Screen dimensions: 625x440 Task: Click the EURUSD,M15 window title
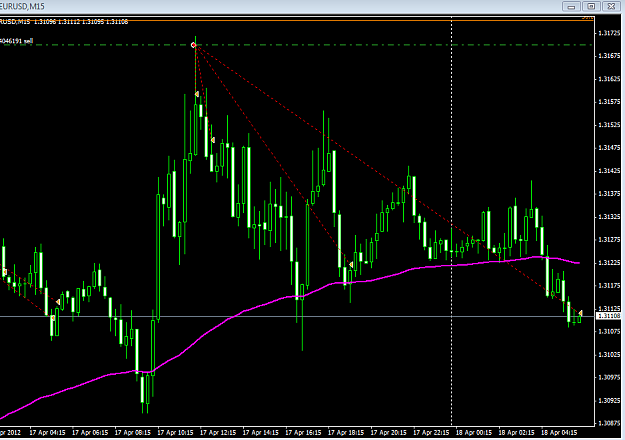(22, 6)
